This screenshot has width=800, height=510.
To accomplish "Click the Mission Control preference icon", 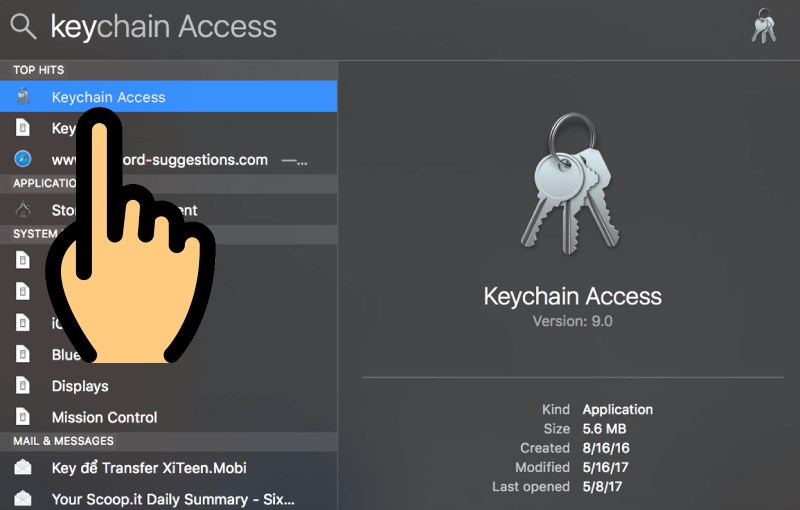I will pyautogui.click(x=23, y=417).
